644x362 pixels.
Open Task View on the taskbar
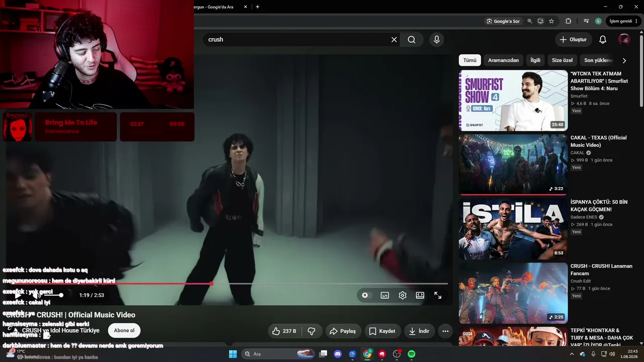click(x=324, y=354)
